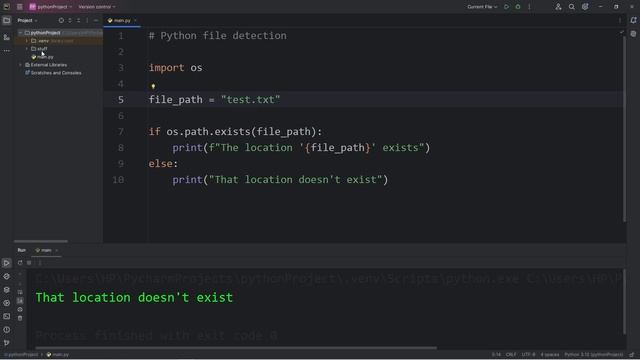Screen dimensions: 640x360
Task: Show more tool windows via the left ellipsis
Action: tap(7, 51)
